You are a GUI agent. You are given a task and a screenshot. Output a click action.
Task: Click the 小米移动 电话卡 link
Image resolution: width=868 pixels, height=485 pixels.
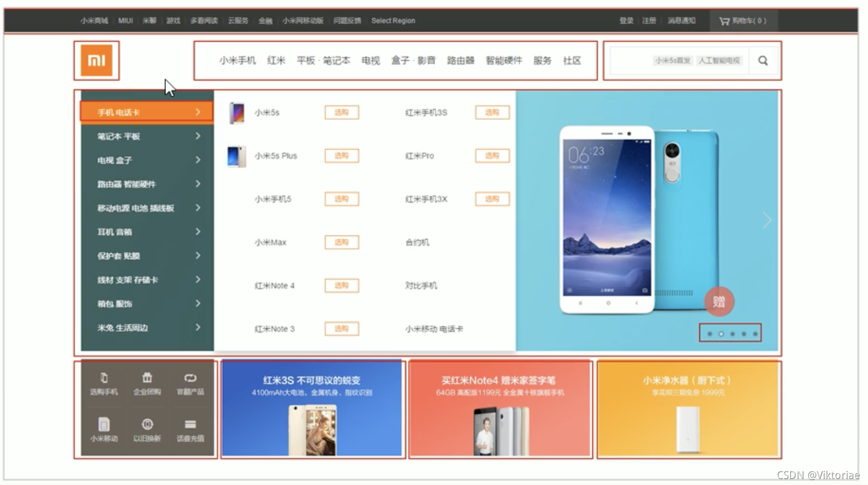[434, 329]
